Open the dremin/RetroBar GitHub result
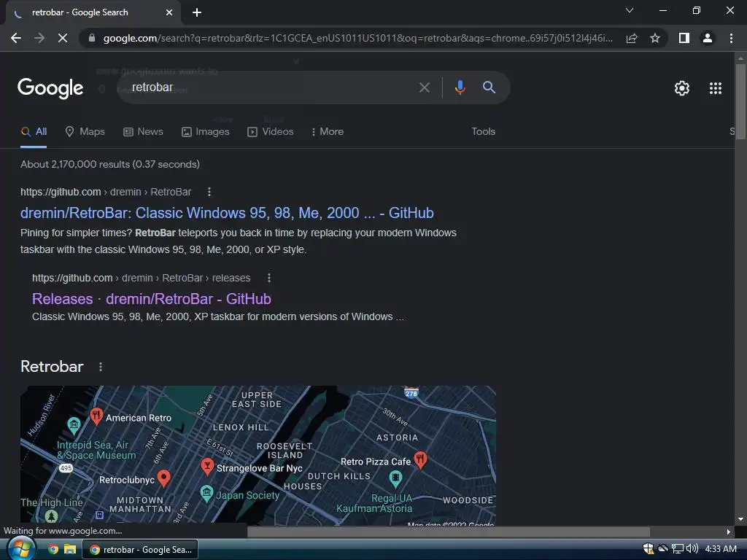Screen dimensions: 747x560 pos(227,213)
